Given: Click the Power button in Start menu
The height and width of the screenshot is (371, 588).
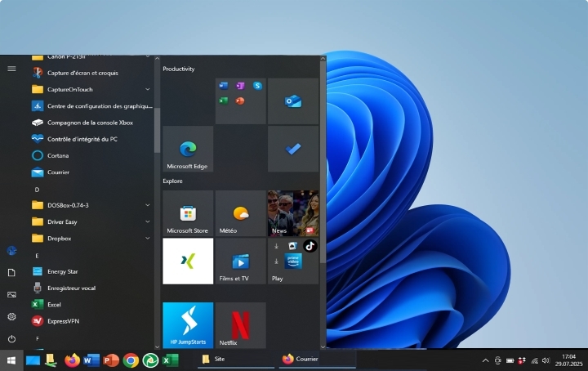Looking at the screenshot, I should click(11, 338).
